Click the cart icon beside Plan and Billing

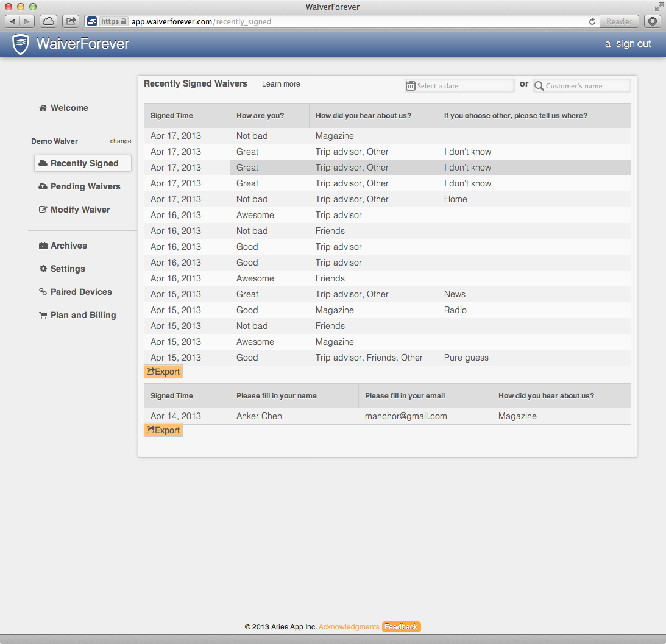tap(43, 315)
